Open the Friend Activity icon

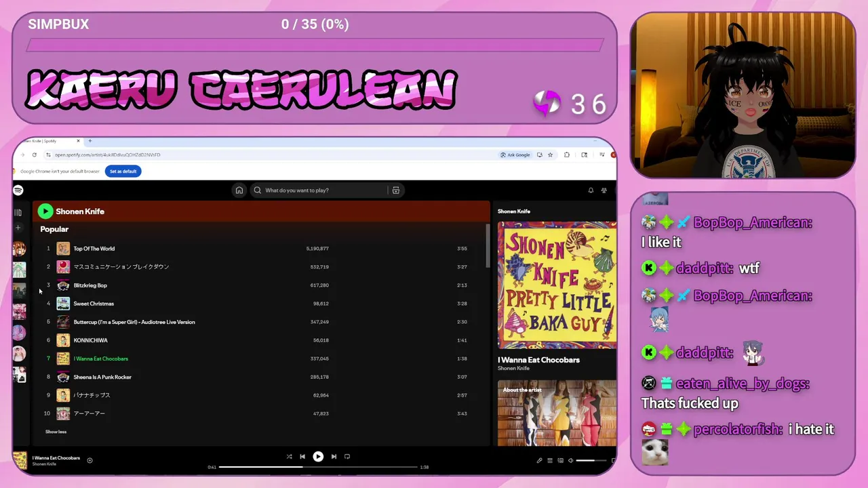click(x=604, y=190)
